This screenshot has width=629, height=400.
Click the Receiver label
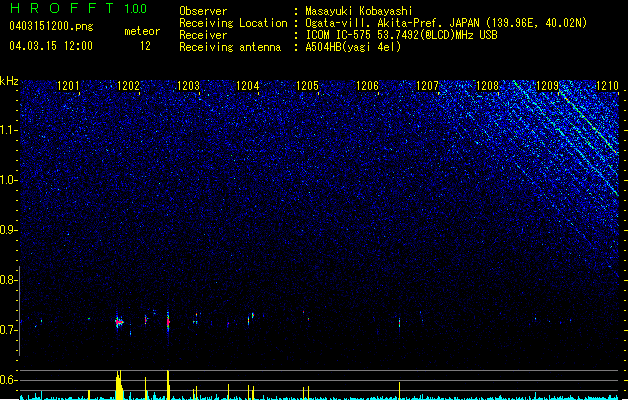point(203,35)
